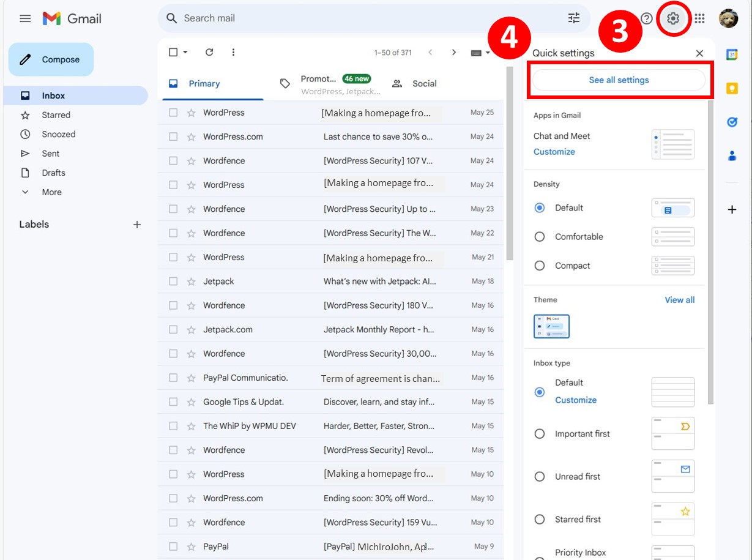Select the WordPress.com May 24 email checkbox
The height and width of the screenshot is (560, 752).
click(173, 136)
